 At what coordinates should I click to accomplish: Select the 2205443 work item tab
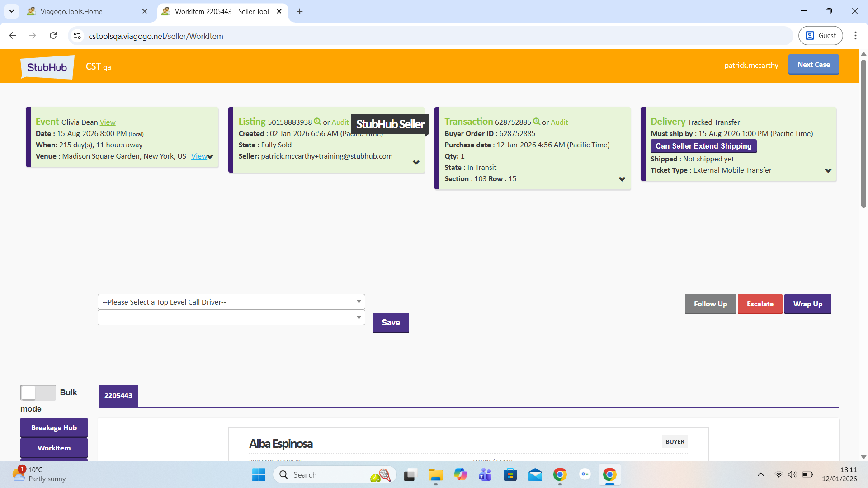click(118, 396)
